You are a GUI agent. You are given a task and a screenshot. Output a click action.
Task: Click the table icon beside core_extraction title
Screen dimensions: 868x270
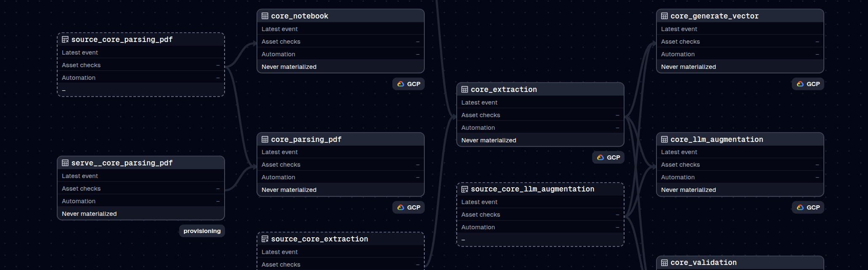point(465,89)
